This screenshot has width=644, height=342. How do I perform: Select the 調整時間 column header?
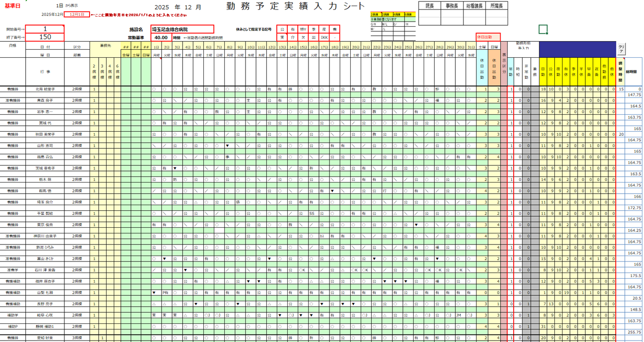pyautogui.click(x=620, y=71)
